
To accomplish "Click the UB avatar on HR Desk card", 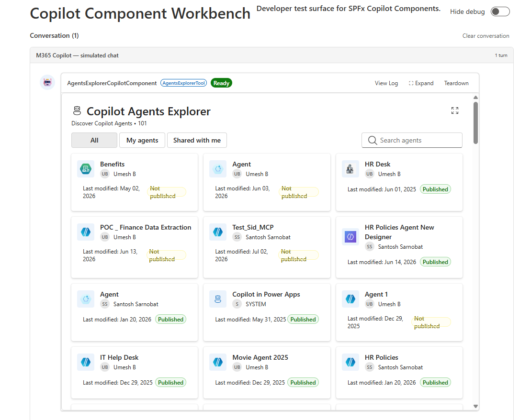I will click(370, 174).
